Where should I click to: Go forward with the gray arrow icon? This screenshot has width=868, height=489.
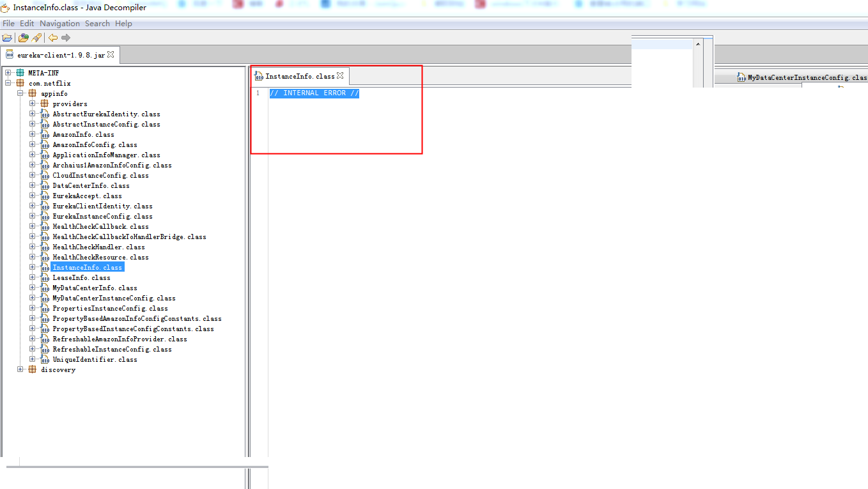tap(66, 38)
